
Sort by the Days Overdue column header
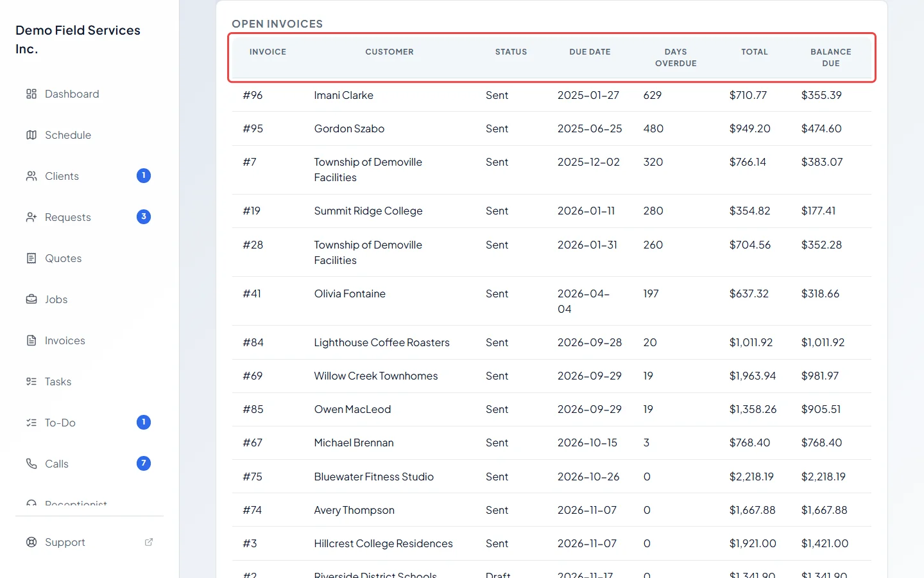(x=676, y=58)
